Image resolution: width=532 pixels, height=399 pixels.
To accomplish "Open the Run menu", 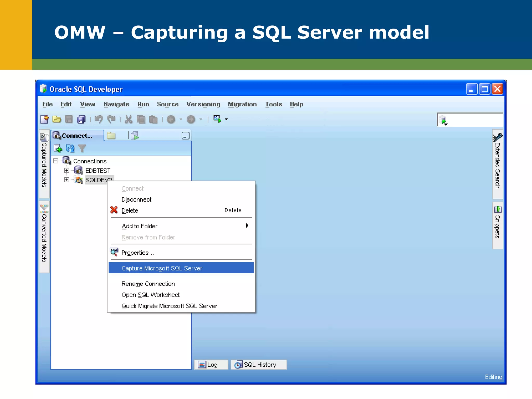I will point(143,104).
